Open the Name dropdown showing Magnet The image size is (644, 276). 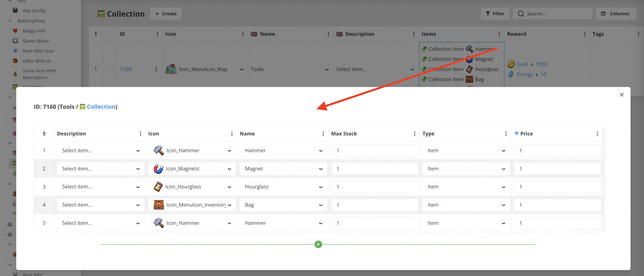click(x=283, y=169)
